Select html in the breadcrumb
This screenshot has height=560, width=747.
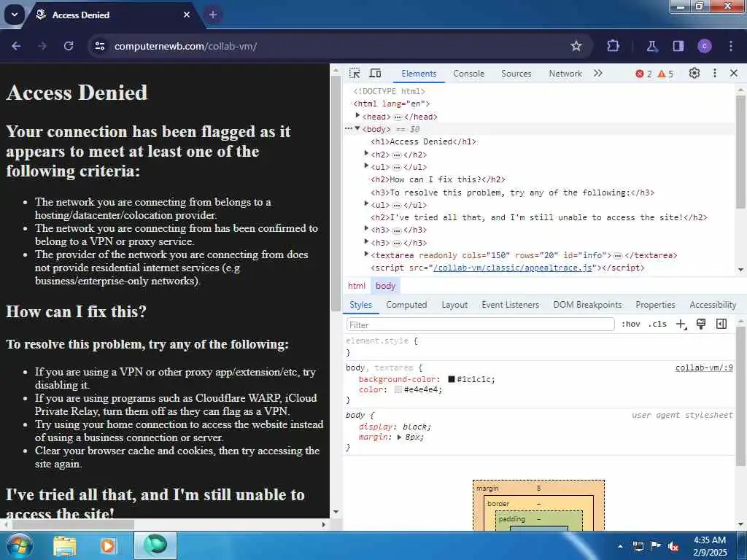[x=357, y=286]
